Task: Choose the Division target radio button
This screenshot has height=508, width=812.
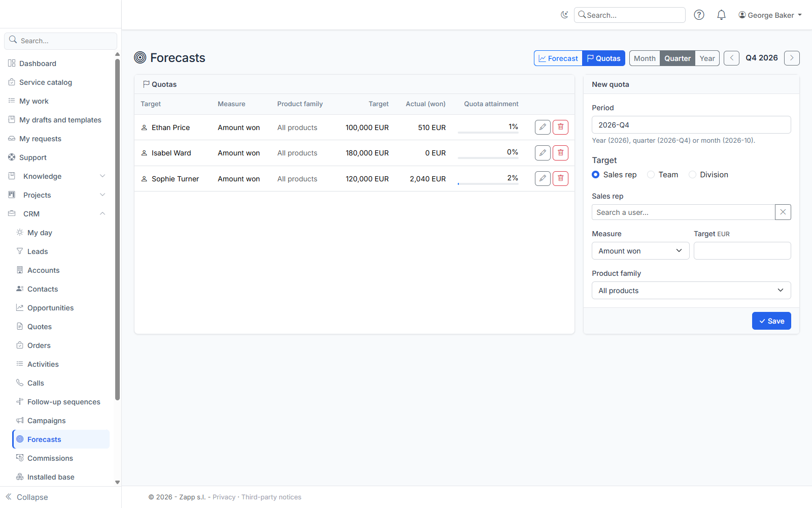Action: click(692, 175)
